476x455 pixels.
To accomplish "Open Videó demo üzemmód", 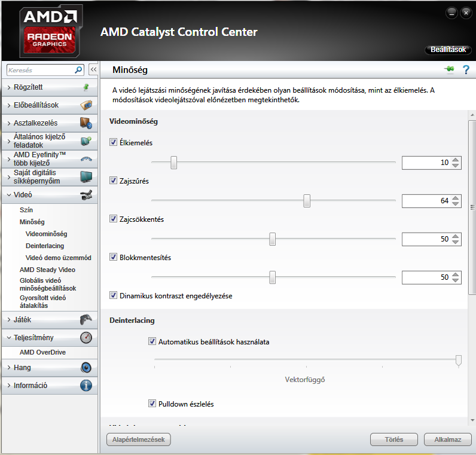I will click(x=58, y=258).
